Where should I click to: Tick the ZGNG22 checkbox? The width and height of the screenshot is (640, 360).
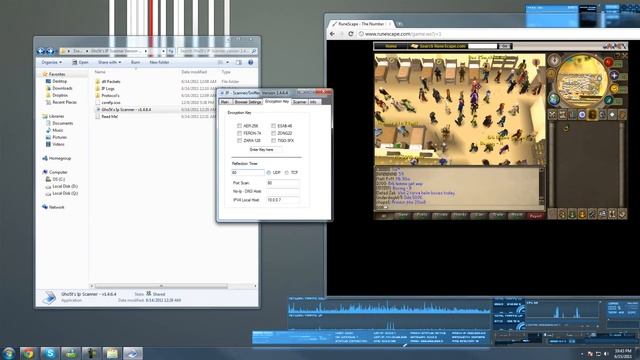pyautogui.click(x=273, y=133)
